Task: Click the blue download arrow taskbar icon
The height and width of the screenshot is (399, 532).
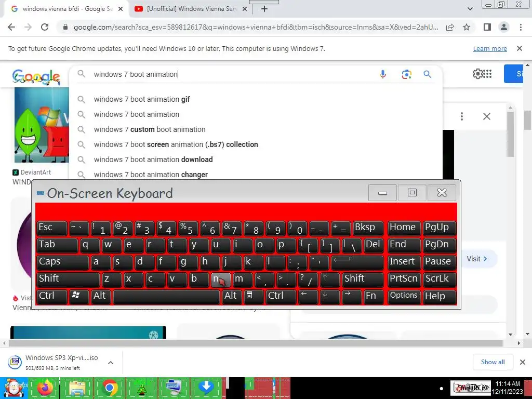Action: [x=205, y=388]
